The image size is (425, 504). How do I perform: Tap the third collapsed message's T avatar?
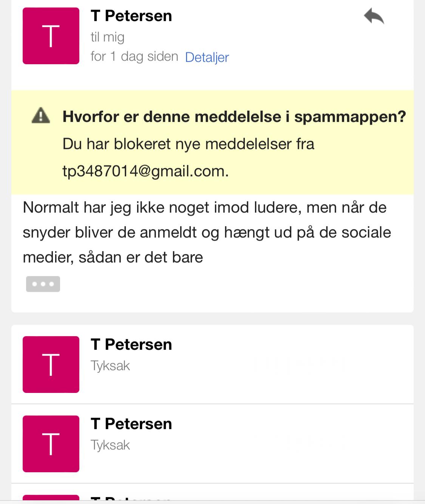51,444
